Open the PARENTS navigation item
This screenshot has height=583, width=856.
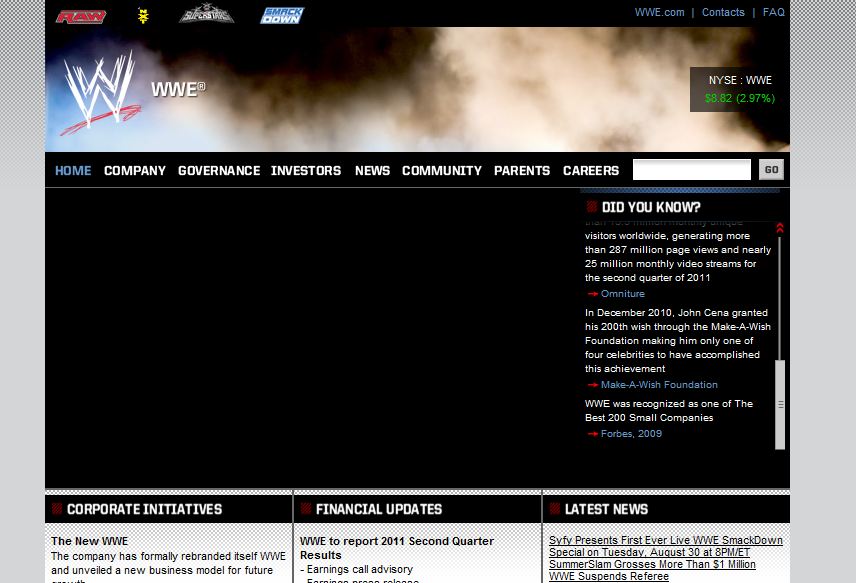[522, 171]
